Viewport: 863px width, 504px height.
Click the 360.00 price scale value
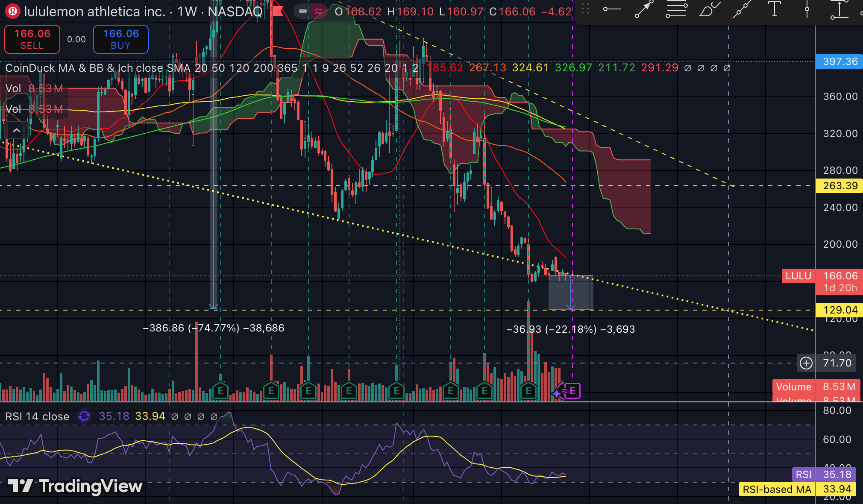840,97
